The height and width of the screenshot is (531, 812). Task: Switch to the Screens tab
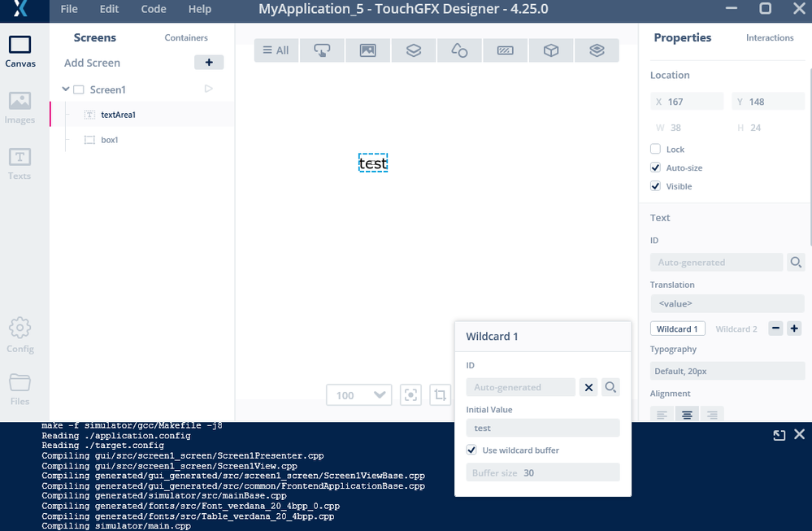click(95, 37)
